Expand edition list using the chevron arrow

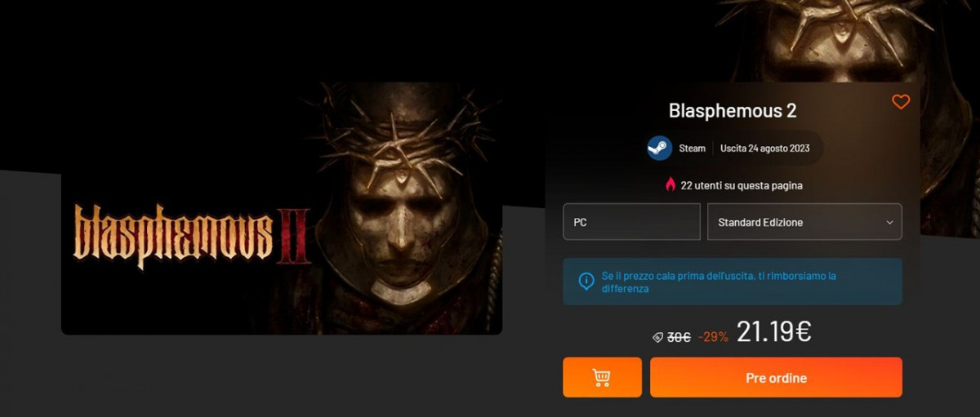pyautogui.click(x=889, y=222)
